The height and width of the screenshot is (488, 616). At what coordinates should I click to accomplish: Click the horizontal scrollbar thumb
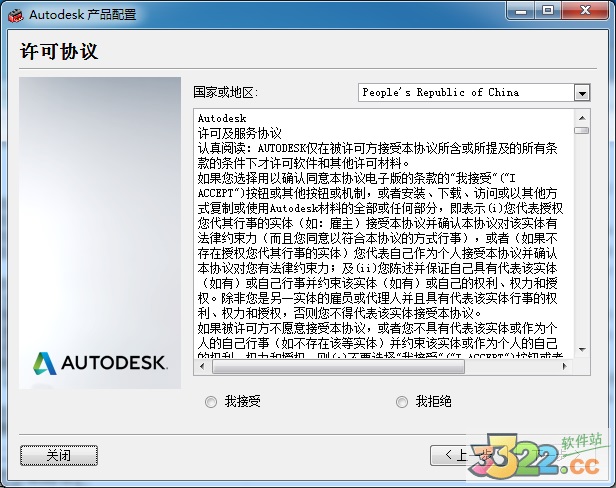[338, 366]
